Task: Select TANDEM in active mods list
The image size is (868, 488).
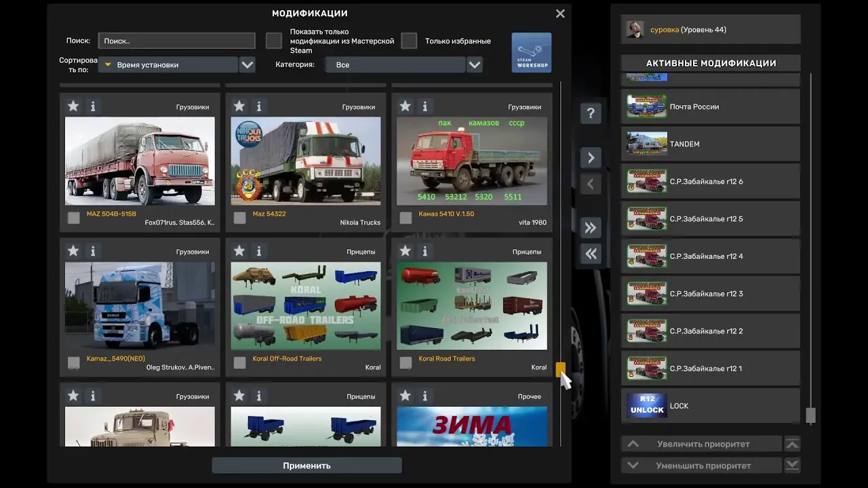Action: tap(711, 144)
